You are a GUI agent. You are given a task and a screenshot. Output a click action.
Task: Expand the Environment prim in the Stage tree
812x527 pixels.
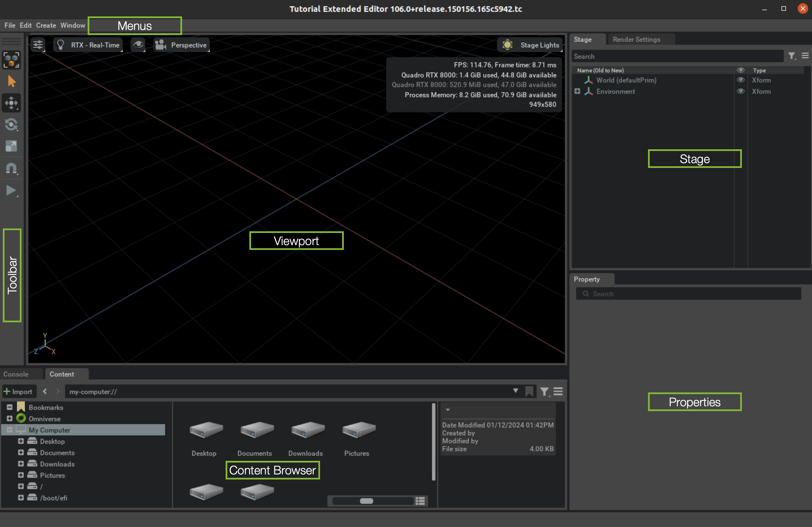pos(577,91)
